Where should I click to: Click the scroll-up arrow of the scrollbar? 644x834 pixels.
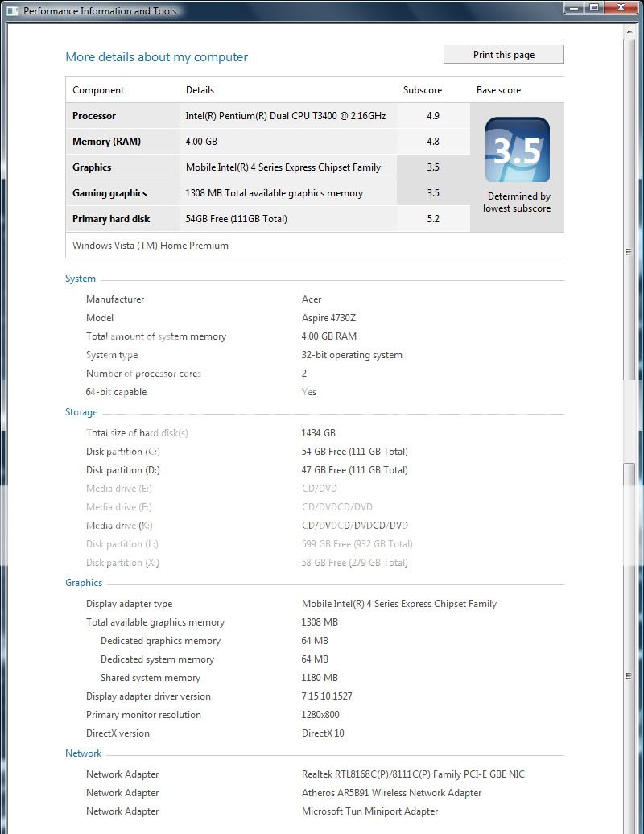(x=630, y=31)
